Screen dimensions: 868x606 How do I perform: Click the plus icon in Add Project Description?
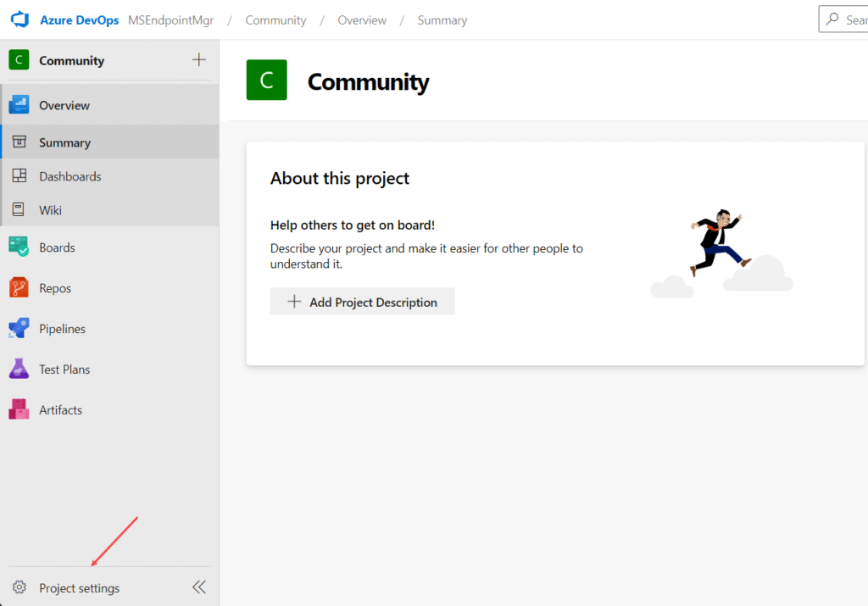pyautogui.click(x=294, y=302)
